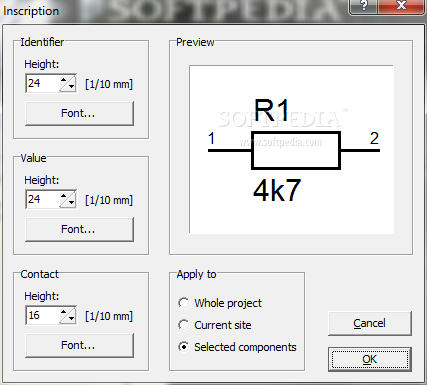Click the Value height field showing 24
The image size is (427, 385).
point(43,199)
